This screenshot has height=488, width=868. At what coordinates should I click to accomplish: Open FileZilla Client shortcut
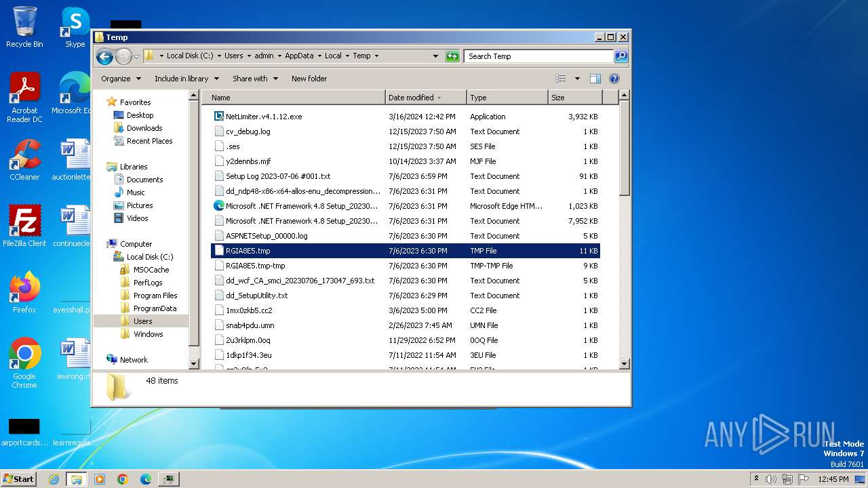(24, 226)
